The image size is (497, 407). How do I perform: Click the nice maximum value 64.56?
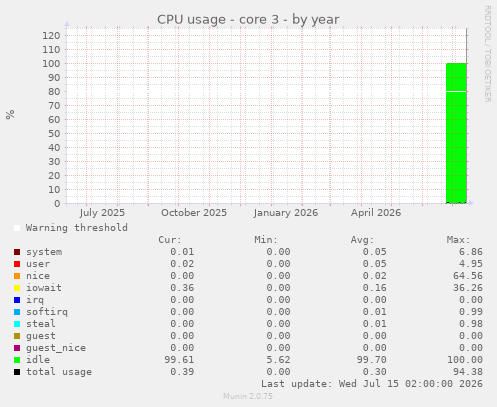pyautogui.click(x=468, y=276)
